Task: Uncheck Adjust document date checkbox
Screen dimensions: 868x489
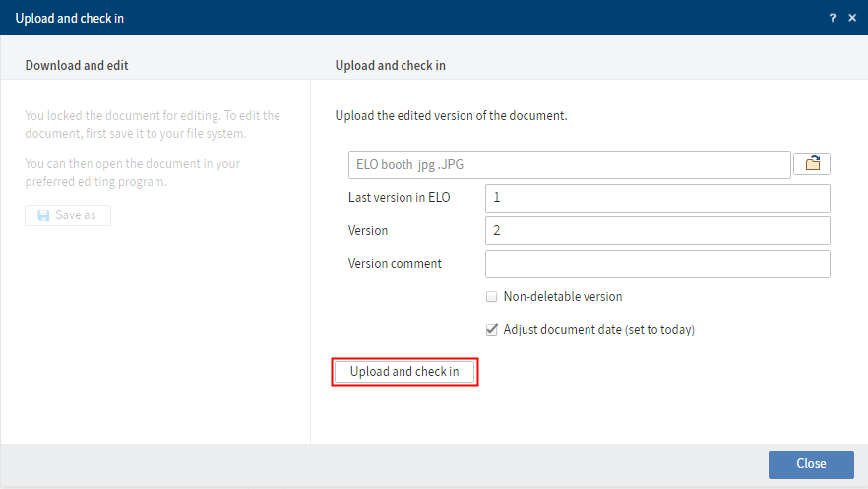Action: pos(492,330)
